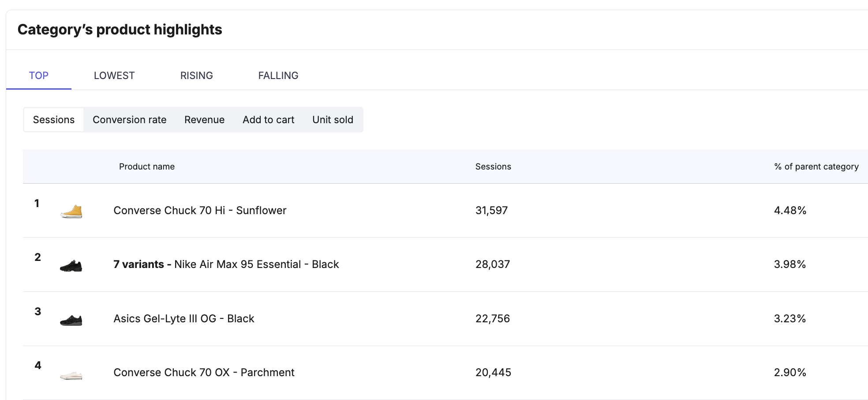Screen dimensions: 868x400
Task: Click rank number 4
Action: click(38, 366)
